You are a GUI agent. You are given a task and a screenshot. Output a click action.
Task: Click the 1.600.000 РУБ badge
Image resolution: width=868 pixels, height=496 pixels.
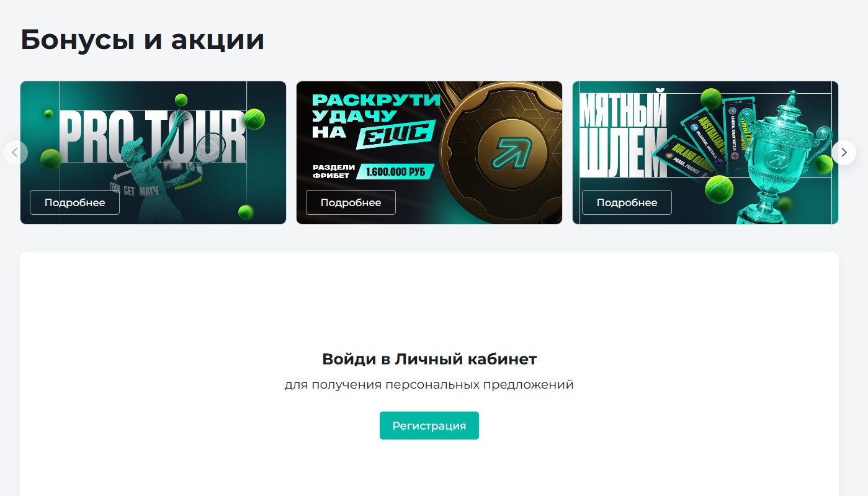[x=396, y=171]
